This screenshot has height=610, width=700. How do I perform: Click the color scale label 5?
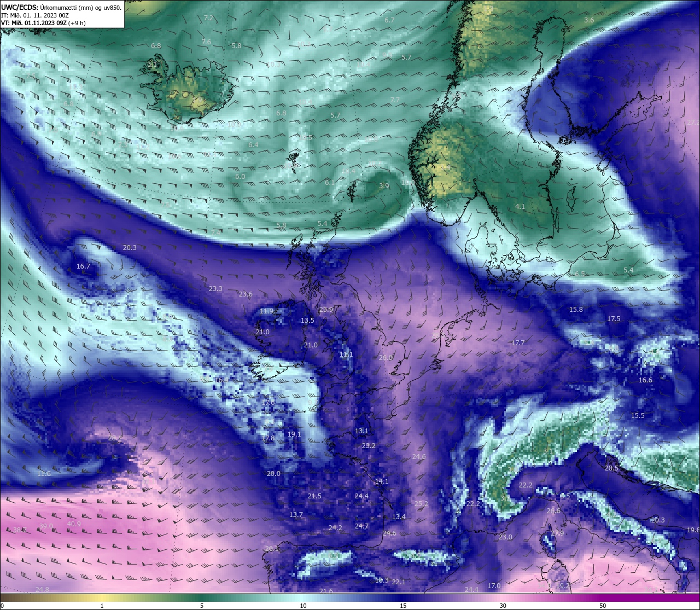click(x=202, y=606)
